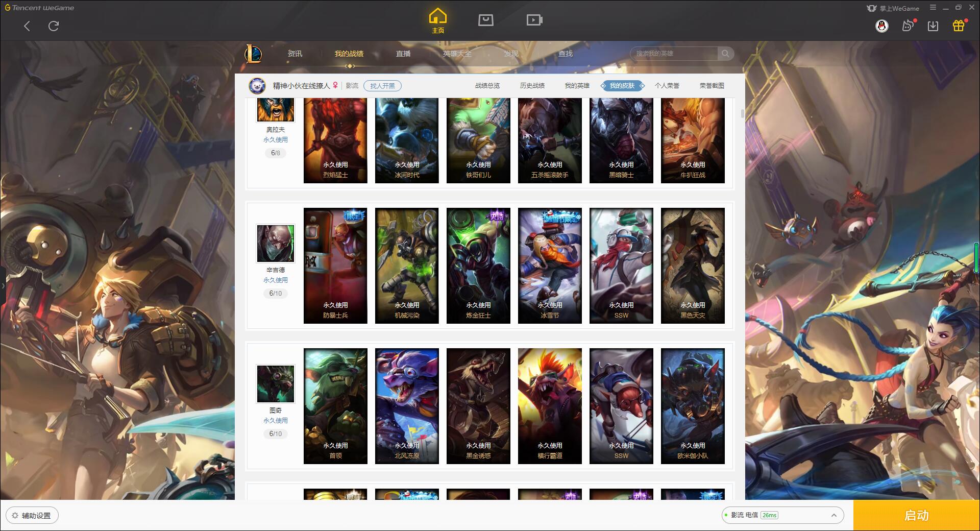The height and width of the screenshot is (531, 980).
Task: Click the League of Legends logo
Action: [253, 54]
